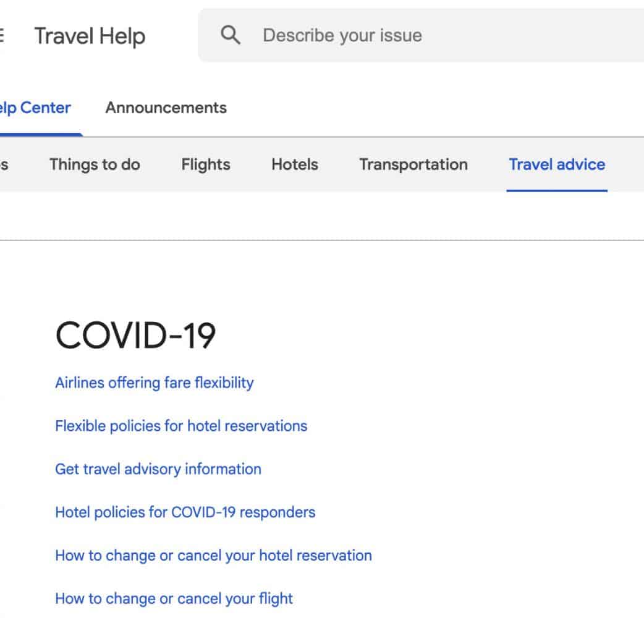Go to the Hotels category tab
Screen dimensions: 644x644
pos(295,164)
